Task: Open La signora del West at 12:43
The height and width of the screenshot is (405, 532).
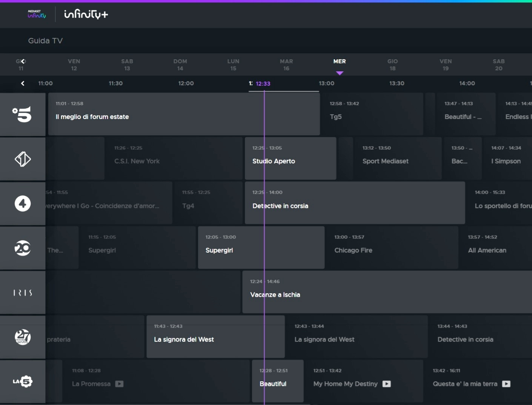Action: tap(357, 337)
